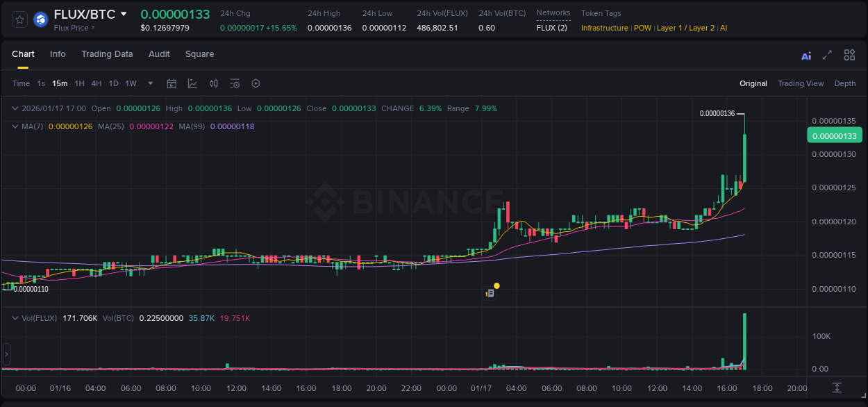Add FLUX/BTC to favorites with the star
This screenshot has width=868, height=407.
[19, 19]
